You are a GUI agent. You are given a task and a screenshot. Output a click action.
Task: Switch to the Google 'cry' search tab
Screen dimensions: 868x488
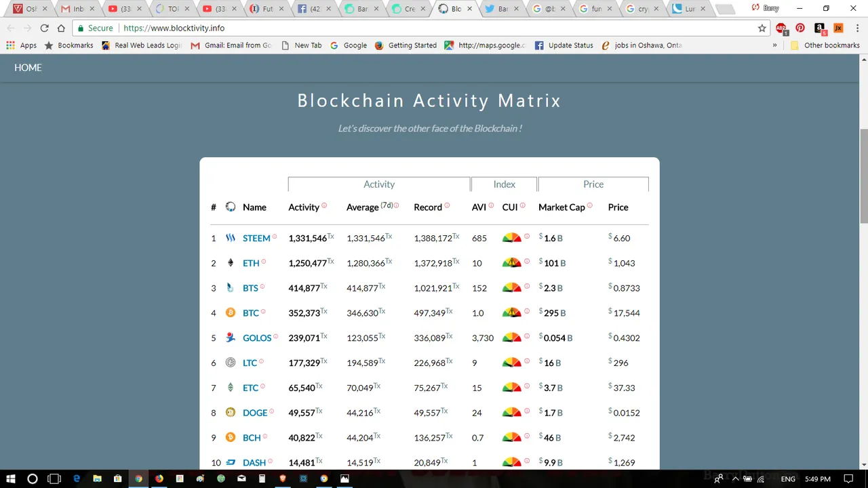(x=642, y=9)
